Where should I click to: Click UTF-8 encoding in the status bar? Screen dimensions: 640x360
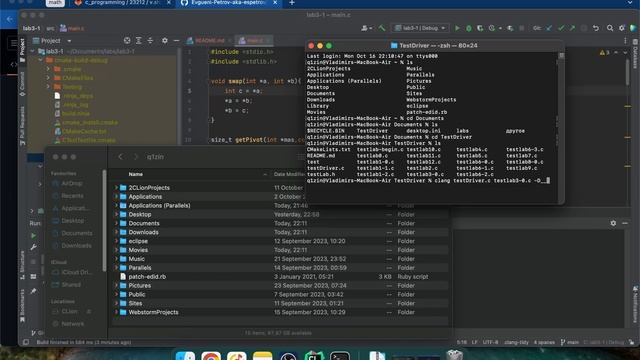[491, 342]
